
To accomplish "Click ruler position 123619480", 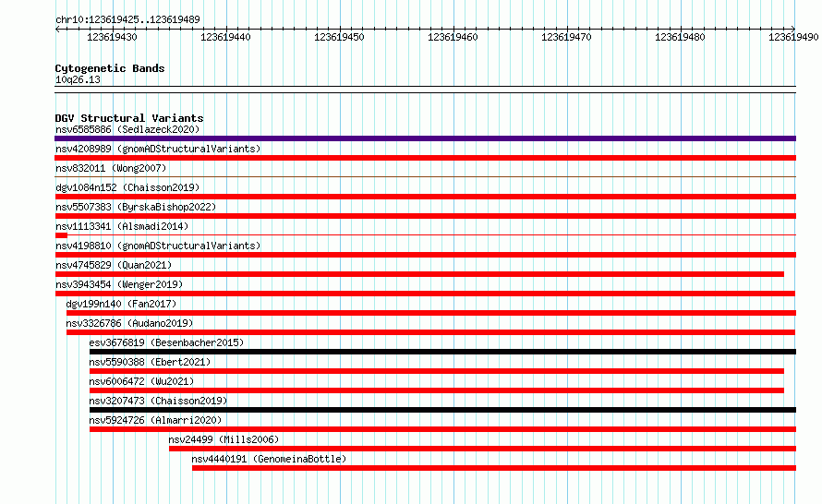I will tap(680, 37).
